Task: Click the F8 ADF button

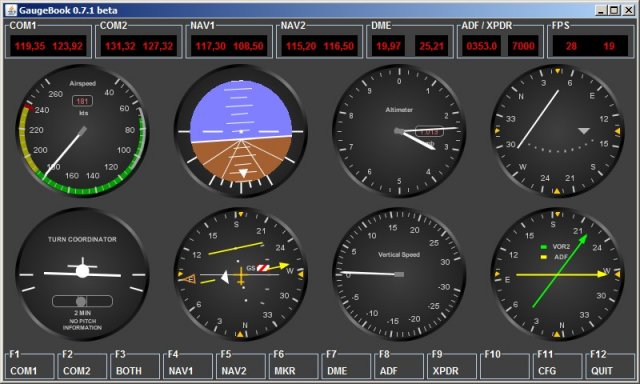Action: (399, 366)
